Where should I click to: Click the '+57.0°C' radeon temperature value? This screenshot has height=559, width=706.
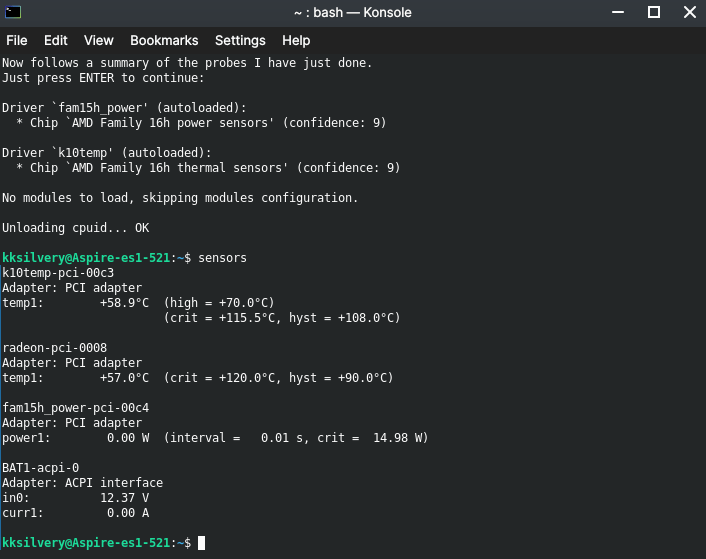pyautogui.click(x=124, y=378)
